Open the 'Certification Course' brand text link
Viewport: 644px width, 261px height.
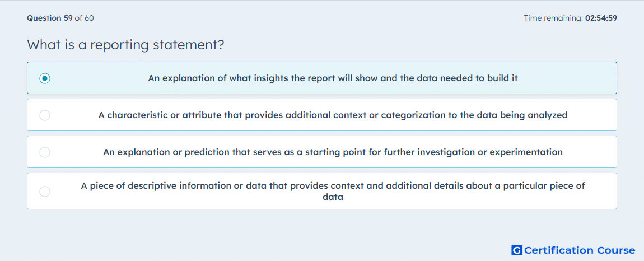580,250
